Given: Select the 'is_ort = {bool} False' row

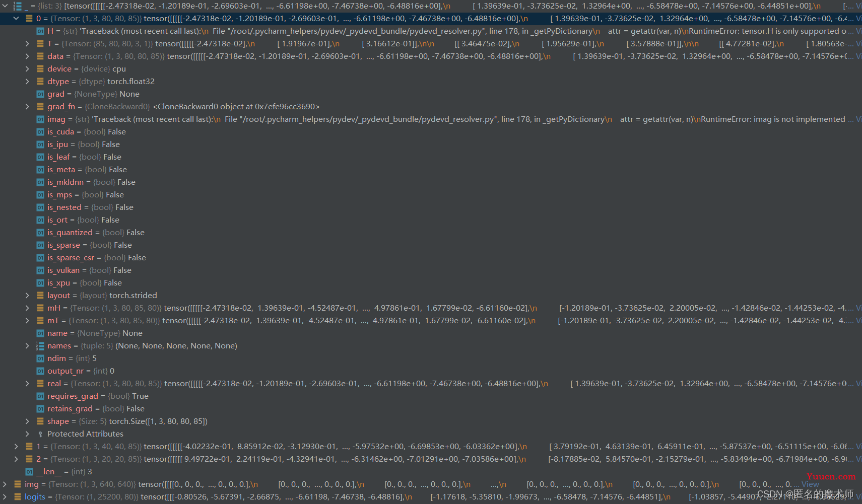Looking at the screenshot, I should click(x=431, y=220).
